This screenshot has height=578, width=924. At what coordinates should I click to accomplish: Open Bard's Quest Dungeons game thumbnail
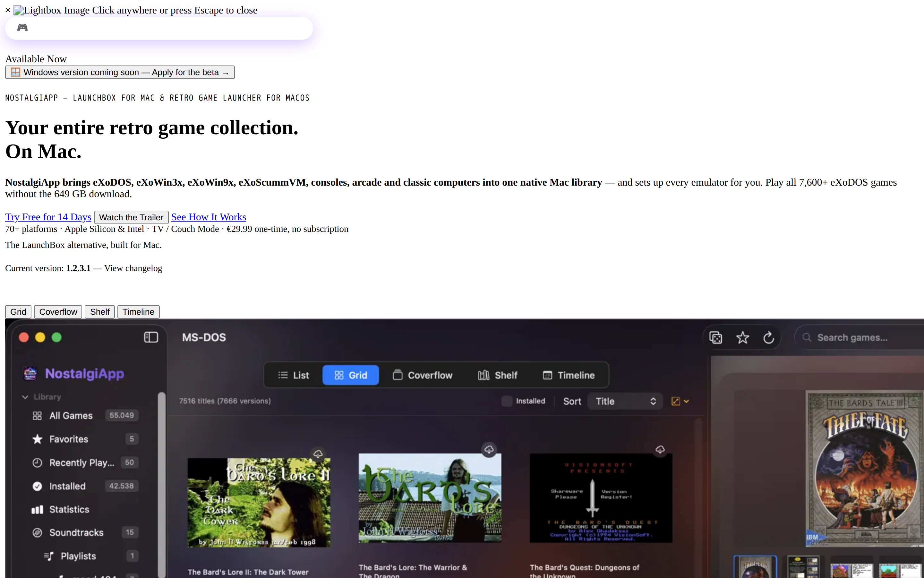[x=601, y=498]
